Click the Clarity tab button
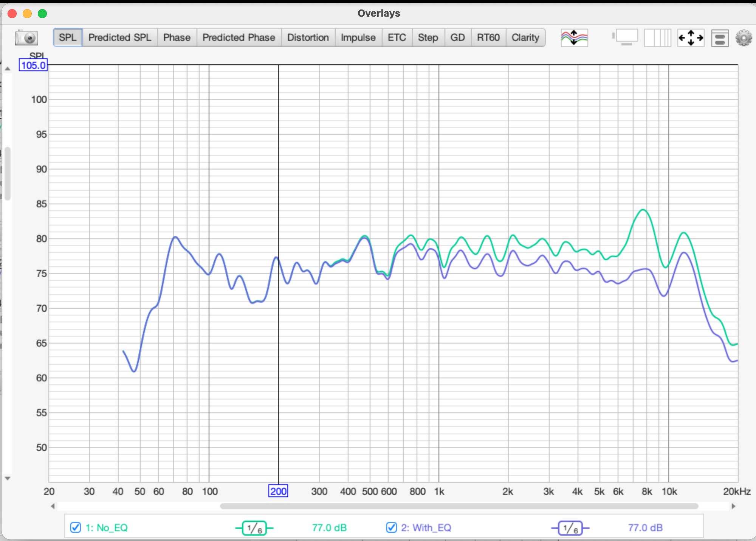The height and width of the screenshot is (541, 756). [x=525, y=37]
